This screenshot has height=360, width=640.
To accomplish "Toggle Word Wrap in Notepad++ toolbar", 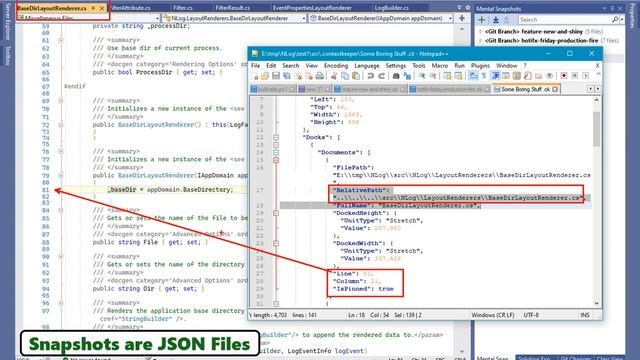I will 473,76.
